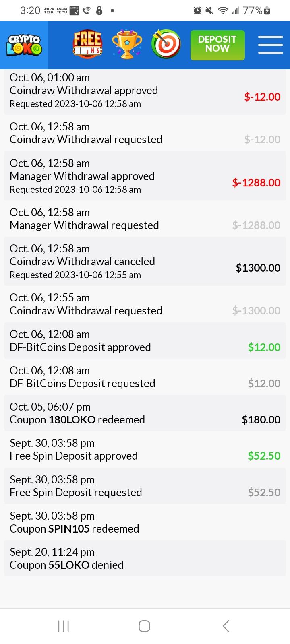
Task: Tap the Android back navigation button
Action: coord(226,626)
